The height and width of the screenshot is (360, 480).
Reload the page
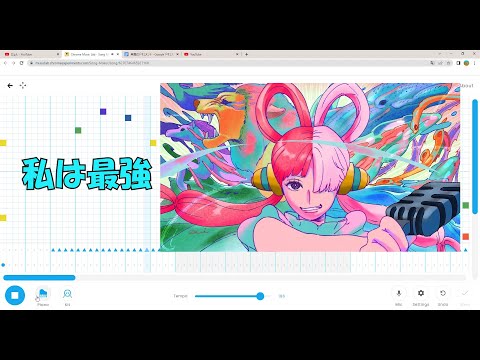pyautogui.click(x=22, y=63)
